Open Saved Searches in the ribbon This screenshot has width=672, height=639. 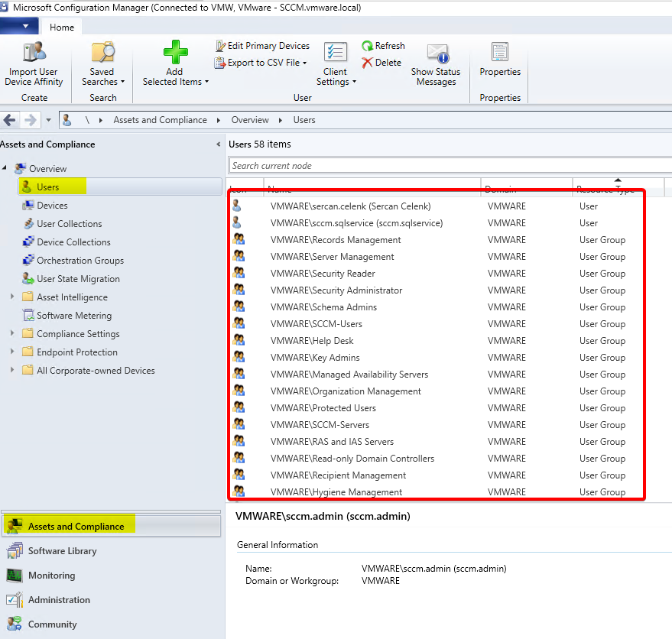pyautogui.click(x=102, y=53)
